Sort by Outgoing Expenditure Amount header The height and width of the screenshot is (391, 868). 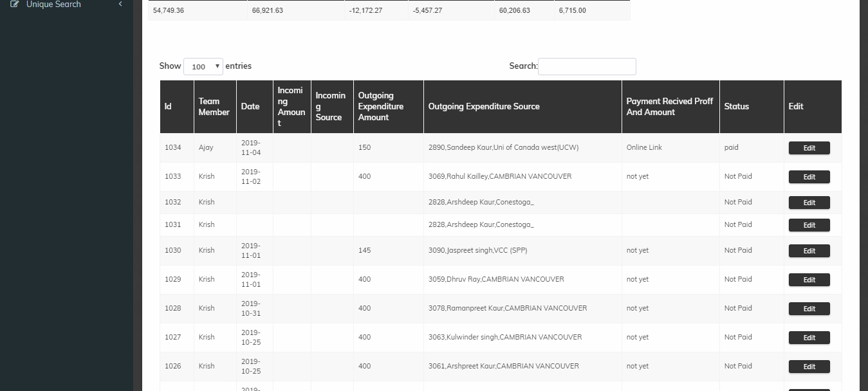tap(389, 107)
